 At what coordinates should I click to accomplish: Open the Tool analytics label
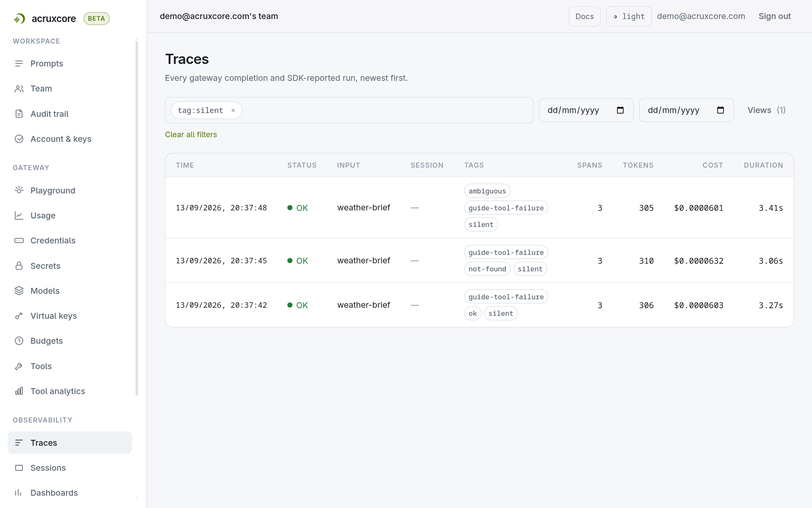coord(58,391)
